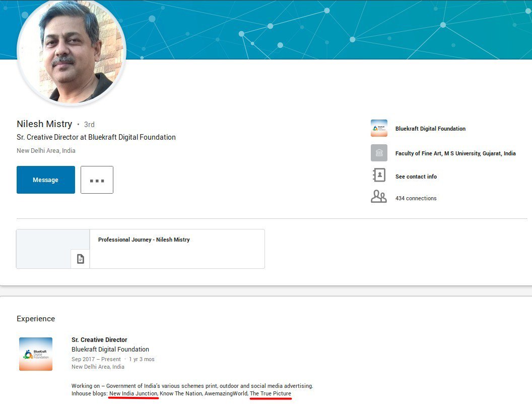This screenshot has height=404, width=532.
Task: Click the Bluekraft logo in Experience section
Action: click(x=36, y=354)
